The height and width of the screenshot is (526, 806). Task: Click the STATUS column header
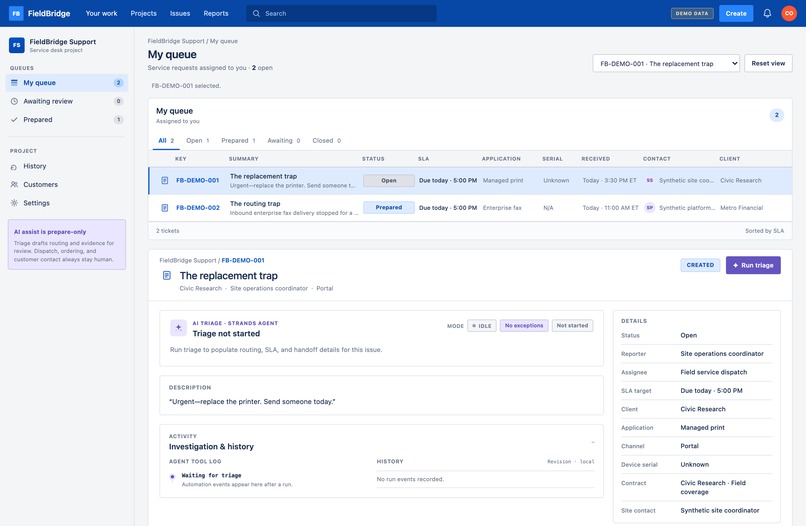click(x=373, y=159)
